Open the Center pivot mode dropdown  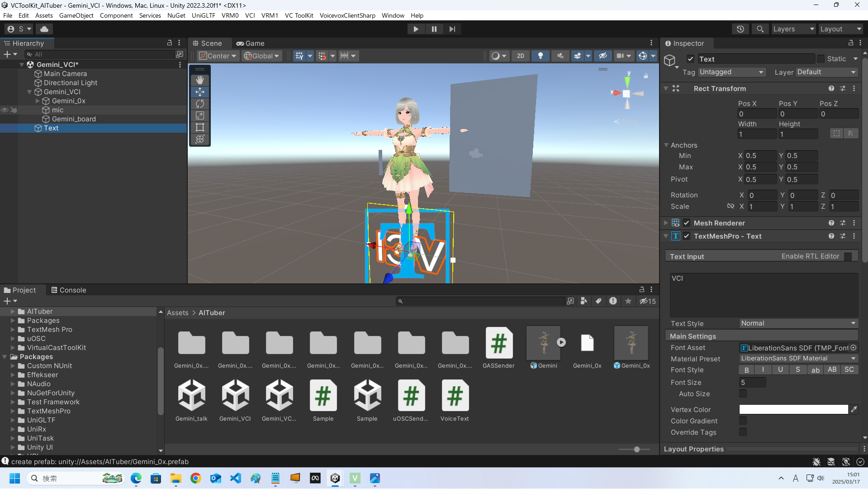tap(218, 56)
